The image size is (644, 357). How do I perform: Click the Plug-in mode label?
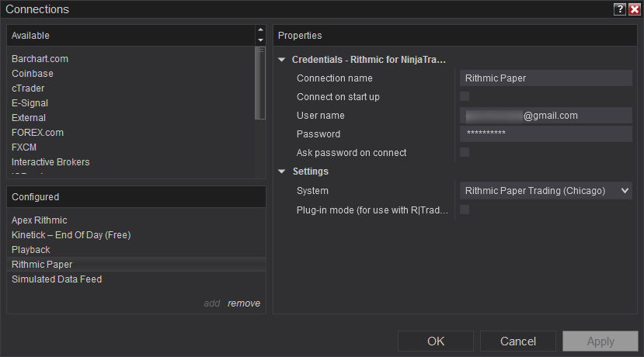click(372, 210)
